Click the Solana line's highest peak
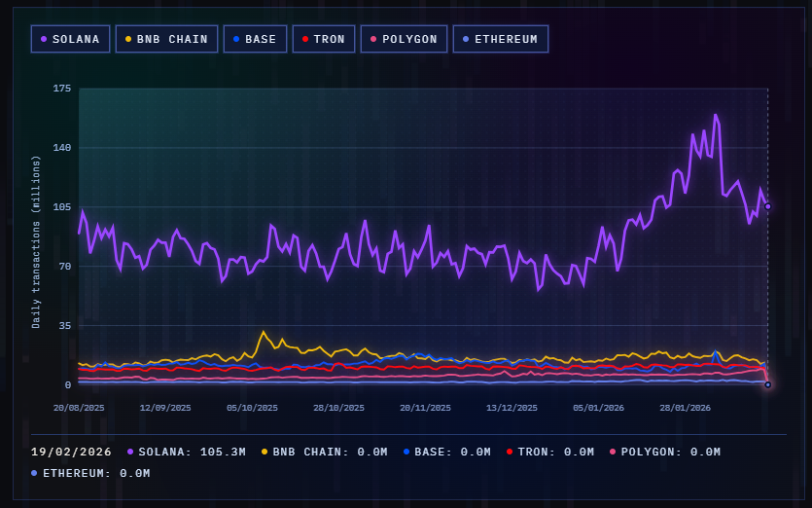812x508 pixels. 715,115
